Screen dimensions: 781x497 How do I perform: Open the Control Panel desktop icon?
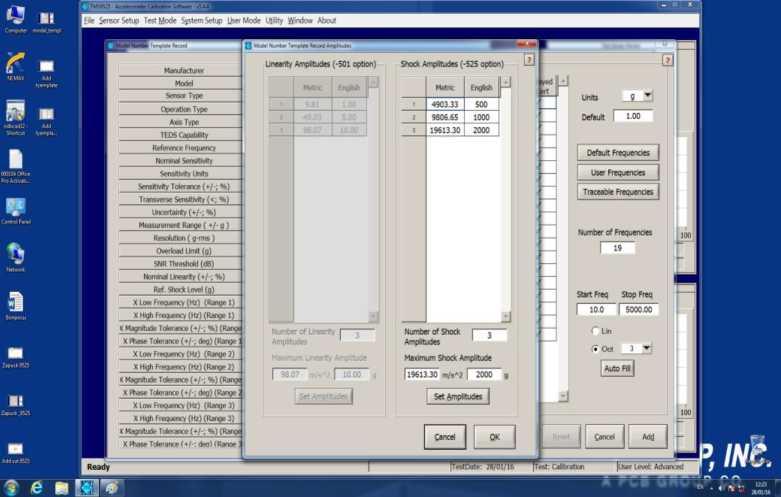pos(16,208)
